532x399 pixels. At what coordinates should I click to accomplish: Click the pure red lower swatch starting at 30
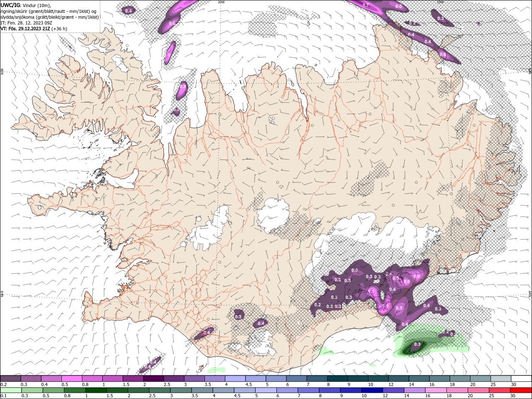pos(521,390)
